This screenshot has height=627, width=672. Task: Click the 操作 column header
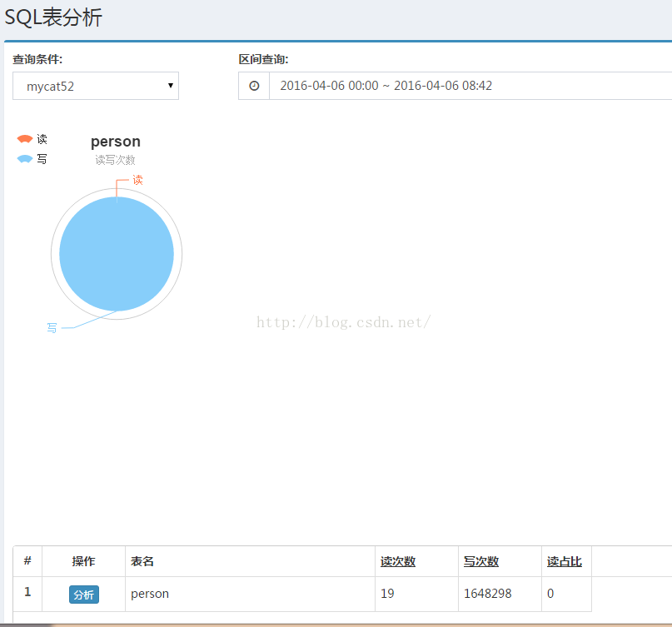click(x=83, y=561)
